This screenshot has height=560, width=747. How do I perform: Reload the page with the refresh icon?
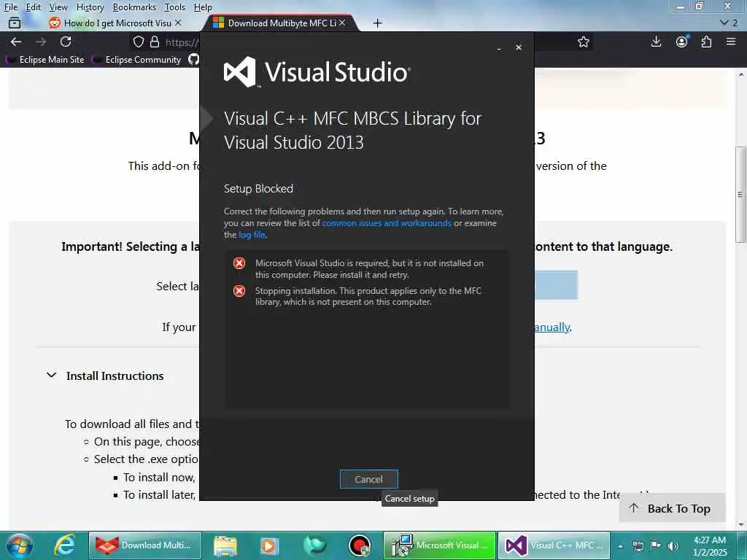(66, 42)
